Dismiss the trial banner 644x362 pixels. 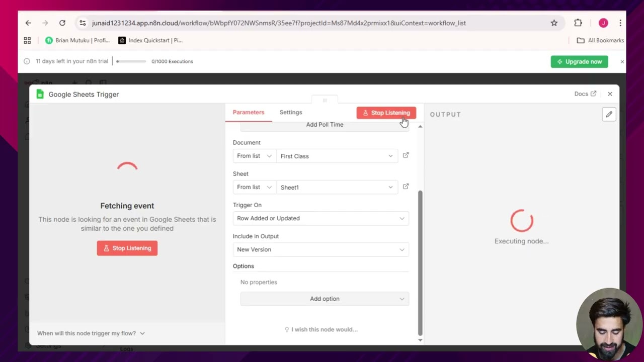[622, 61]
